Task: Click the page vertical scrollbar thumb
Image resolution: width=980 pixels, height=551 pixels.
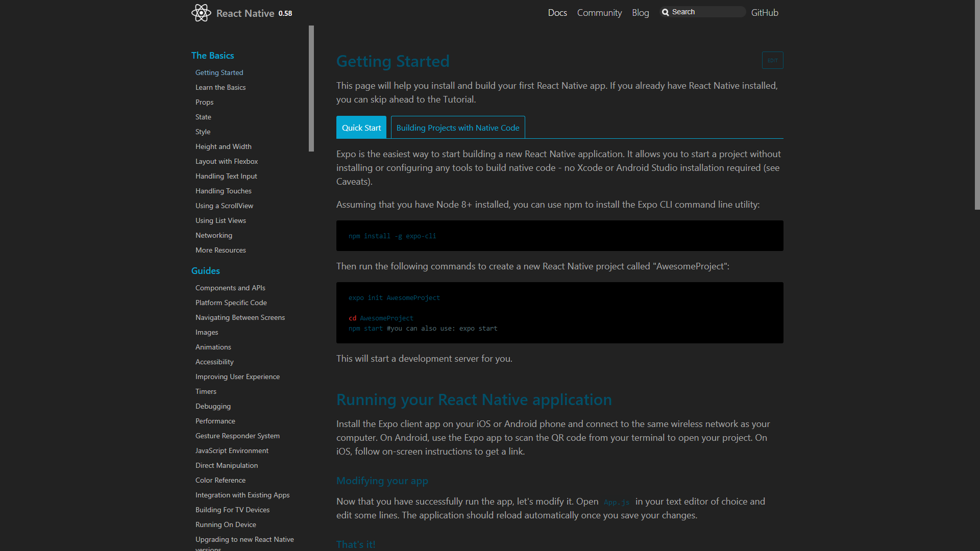Action: pyautogui.click(x=977, y=105)
